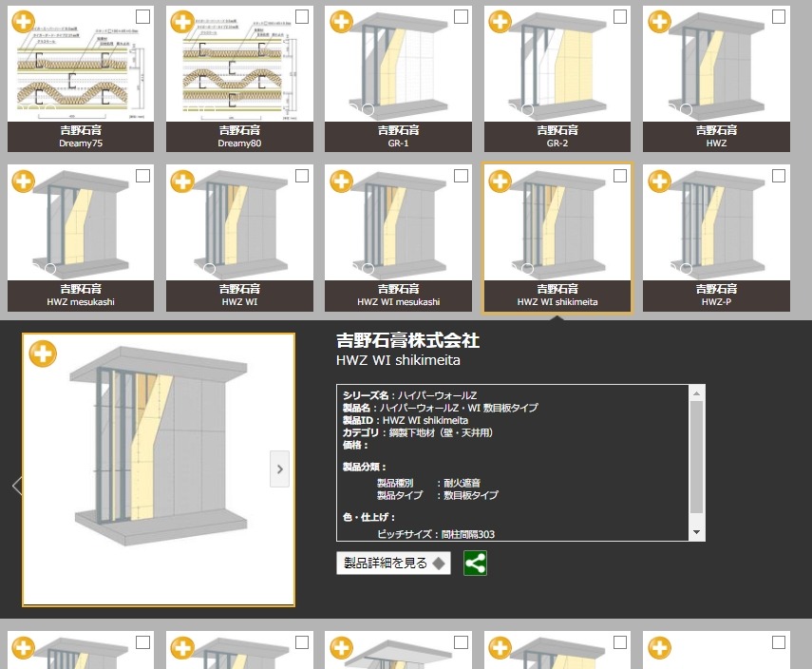The width and height of the screenshot is (812, 669).
Task: Check the HWZ mesukashi checkbox
Action: pyautogui.click(x=142, y=176)
